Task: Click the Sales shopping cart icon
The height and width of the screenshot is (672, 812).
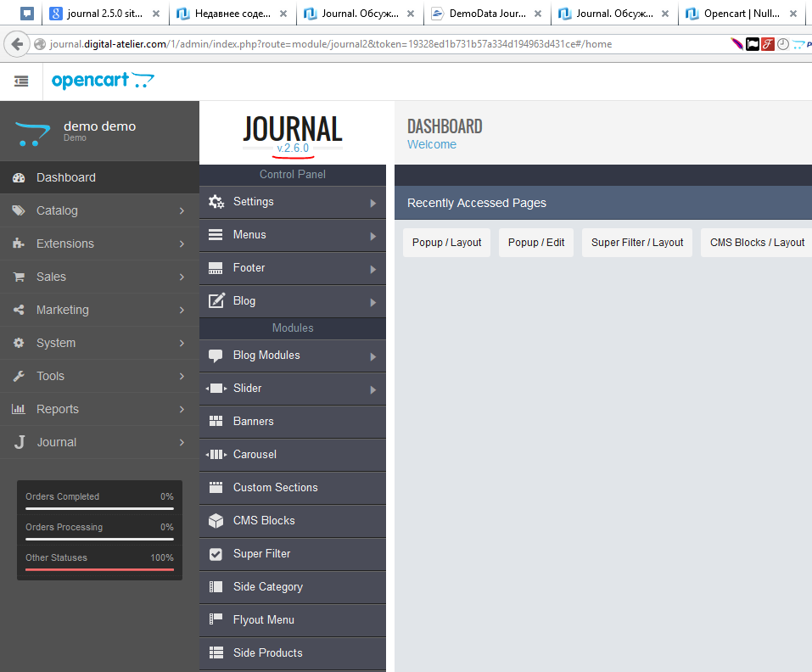Action: [19, 277]
